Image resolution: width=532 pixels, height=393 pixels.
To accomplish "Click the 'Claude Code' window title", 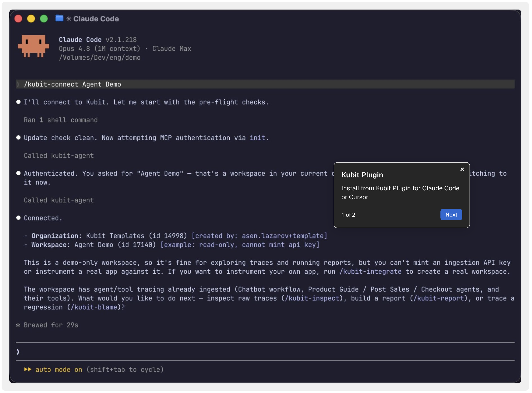I will tap(96, 19).
